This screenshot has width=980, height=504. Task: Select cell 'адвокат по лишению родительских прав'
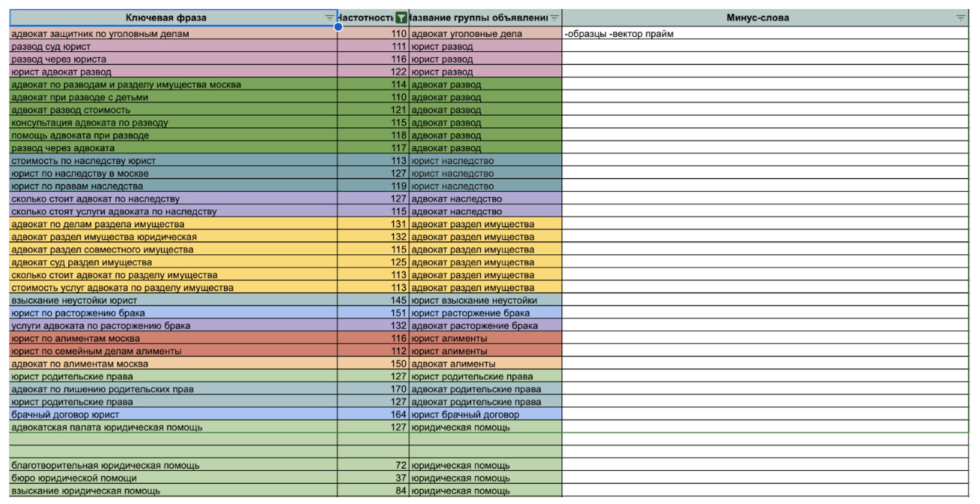[174, 389]
